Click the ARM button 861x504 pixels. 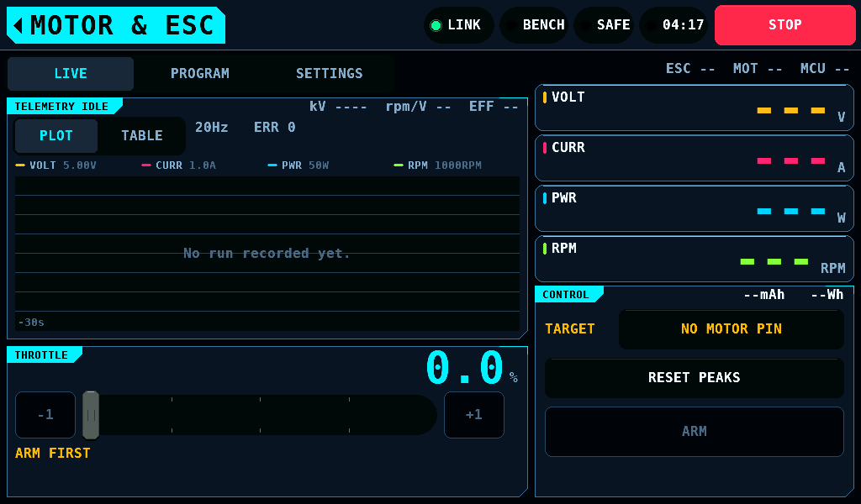(x=694, y=432)
